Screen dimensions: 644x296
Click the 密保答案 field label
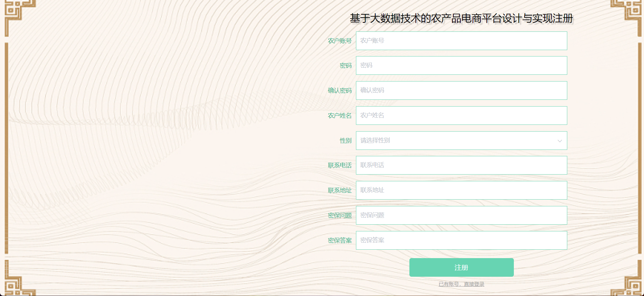(x=340, y=240)
